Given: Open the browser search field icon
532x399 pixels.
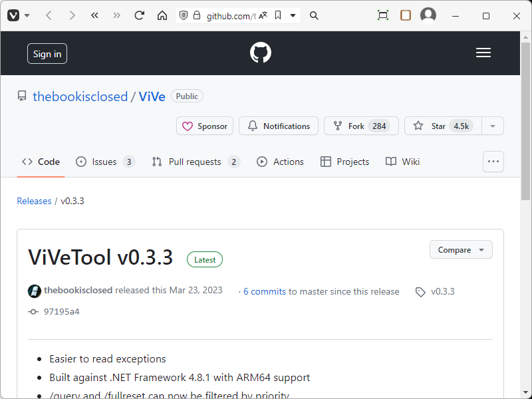Looking at the screenshot, I should [314, 15].
